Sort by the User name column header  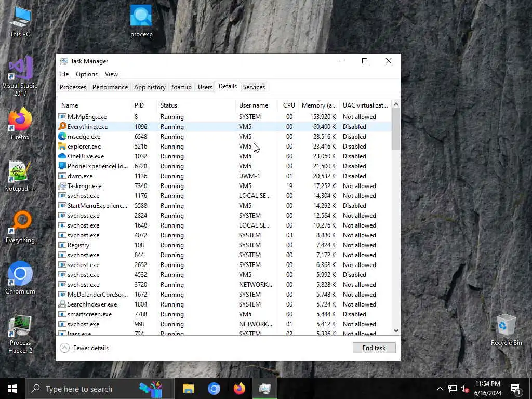pos(257,105)
